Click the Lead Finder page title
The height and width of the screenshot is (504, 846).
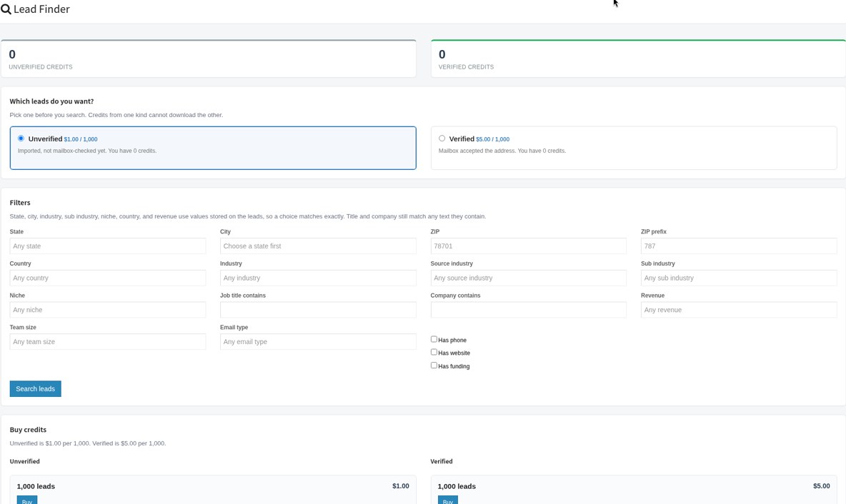pyautogui.click(x=41, y=9)
